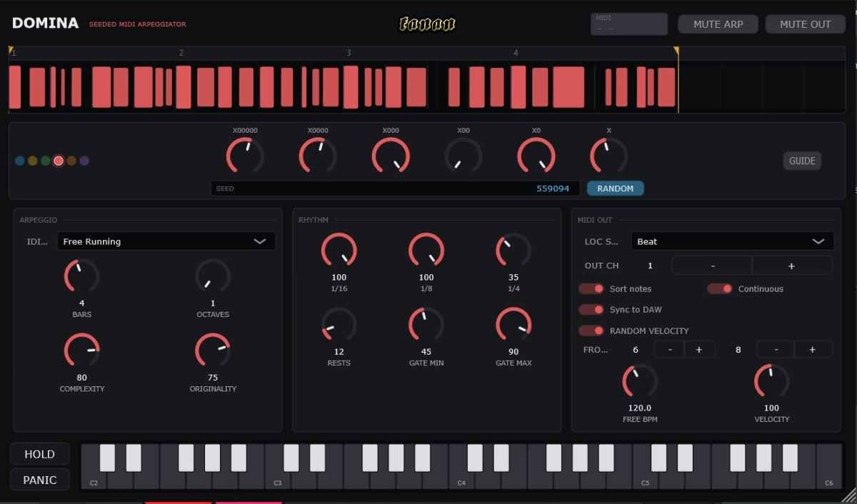Click the MUTE OUT button
This screenshot has height=504, width=857.
(805, 24)
